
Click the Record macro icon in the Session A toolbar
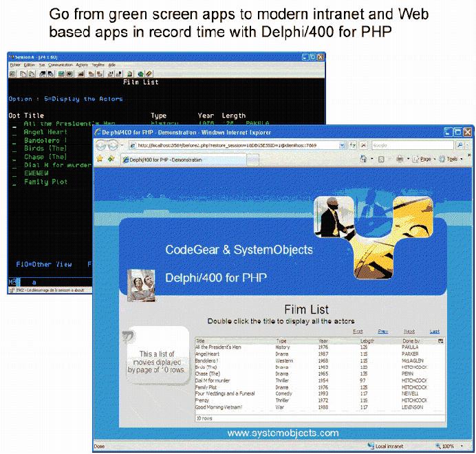[x=91, y=74]
